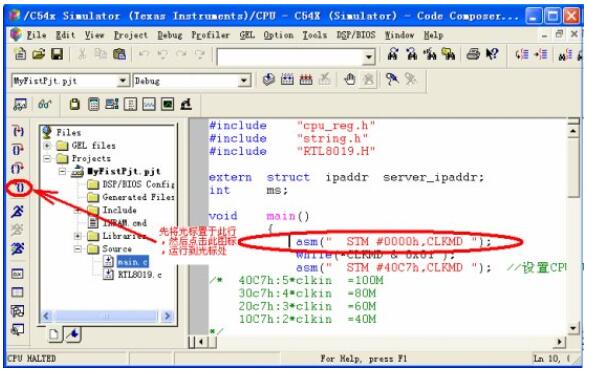Click the project tree horizontal scrollbar
The height and width of the screenshot is (374, 594).
click(107, 316)
